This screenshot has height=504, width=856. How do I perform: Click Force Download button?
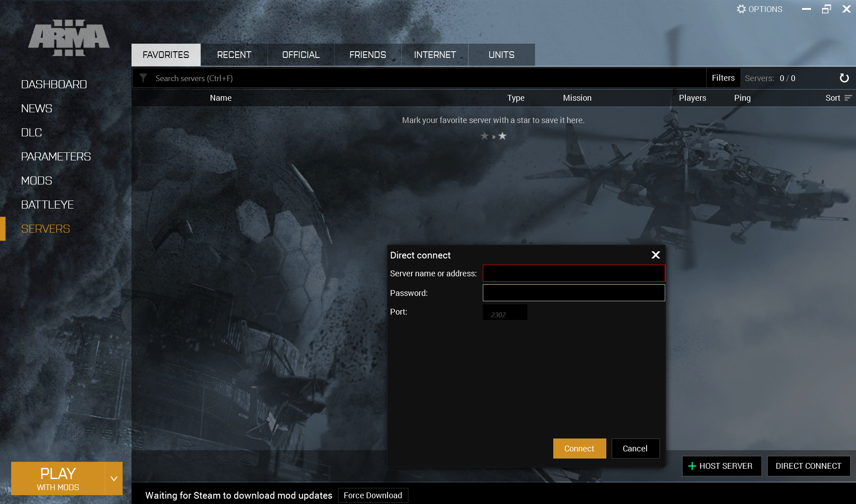pos(373,495)
